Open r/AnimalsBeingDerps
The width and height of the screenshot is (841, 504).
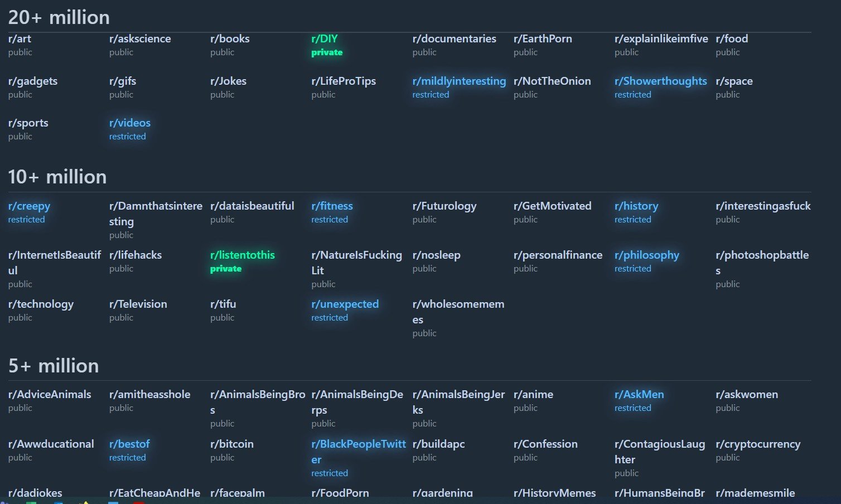click(357, 402)
